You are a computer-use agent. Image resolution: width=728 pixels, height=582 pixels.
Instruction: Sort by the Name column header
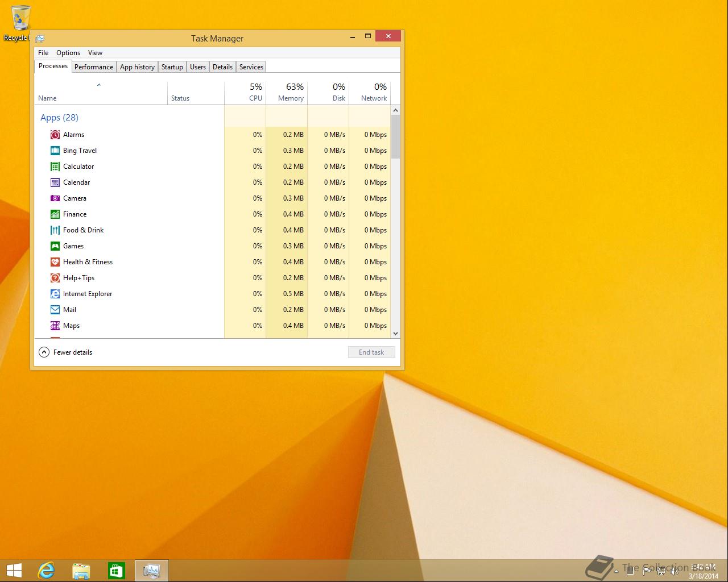pos(101,93)
